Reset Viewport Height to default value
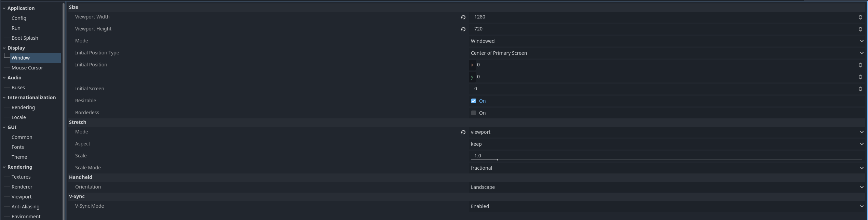The image size is (868, 220). point(463,29)
